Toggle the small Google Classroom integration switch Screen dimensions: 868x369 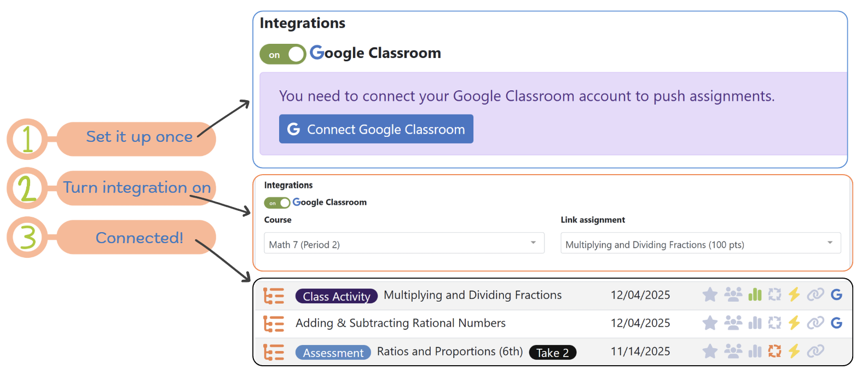coord(277,203)
